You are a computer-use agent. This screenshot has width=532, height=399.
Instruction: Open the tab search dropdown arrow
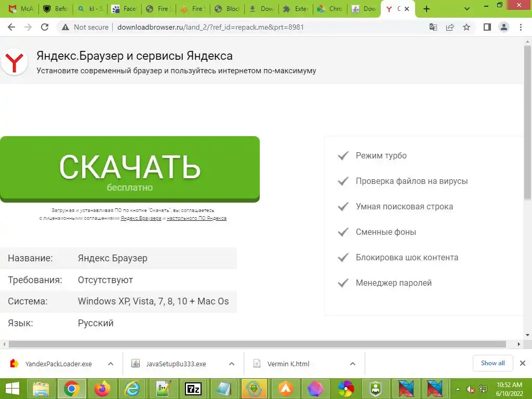coord(467,9)
